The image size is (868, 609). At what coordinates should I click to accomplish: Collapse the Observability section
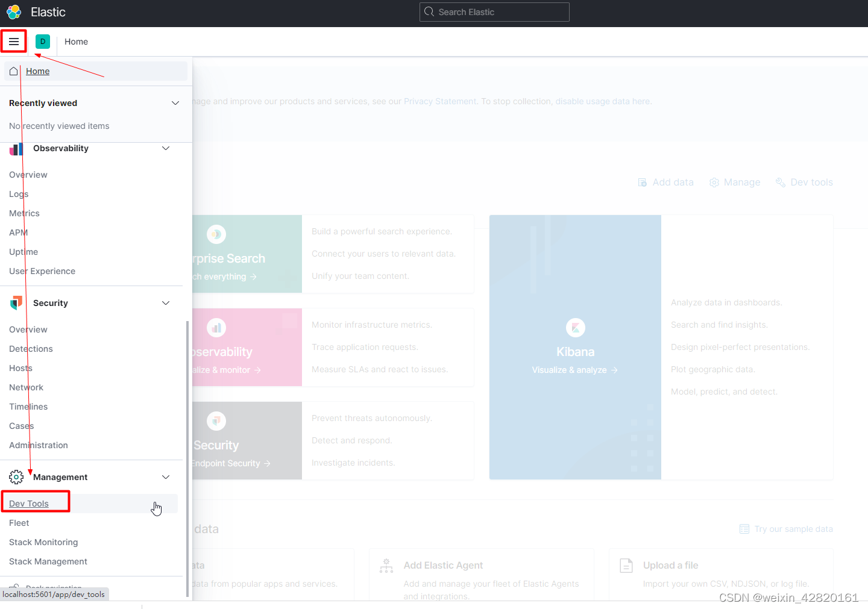click(x=166, y=148)
